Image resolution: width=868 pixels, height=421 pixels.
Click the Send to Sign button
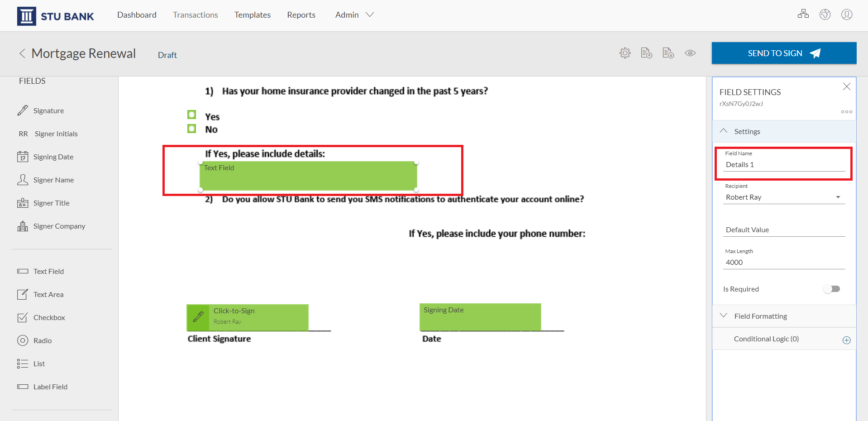[x=784, y=53]
